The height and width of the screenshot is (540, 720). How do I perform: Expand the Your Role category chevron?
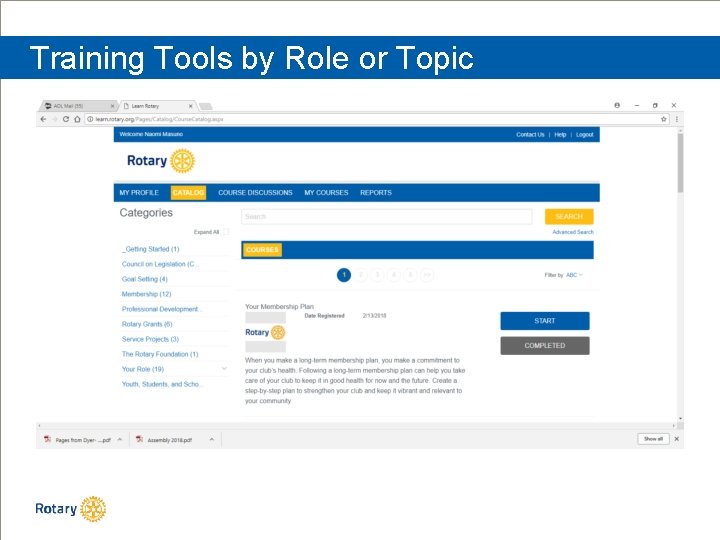click(x=224, y=369)
